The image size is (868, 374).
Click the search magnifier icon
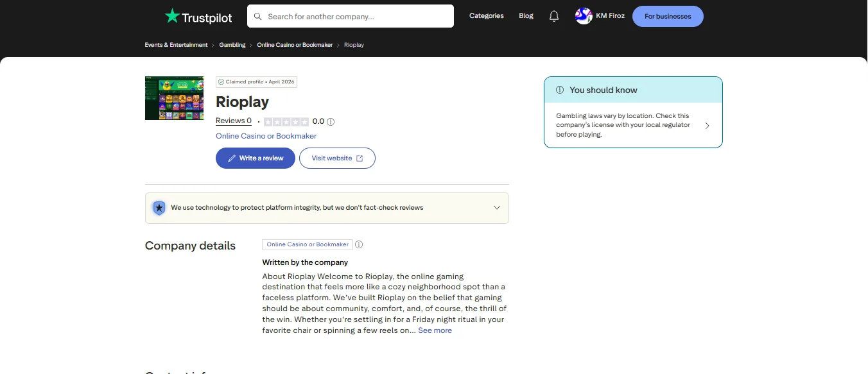coord(258,17)
